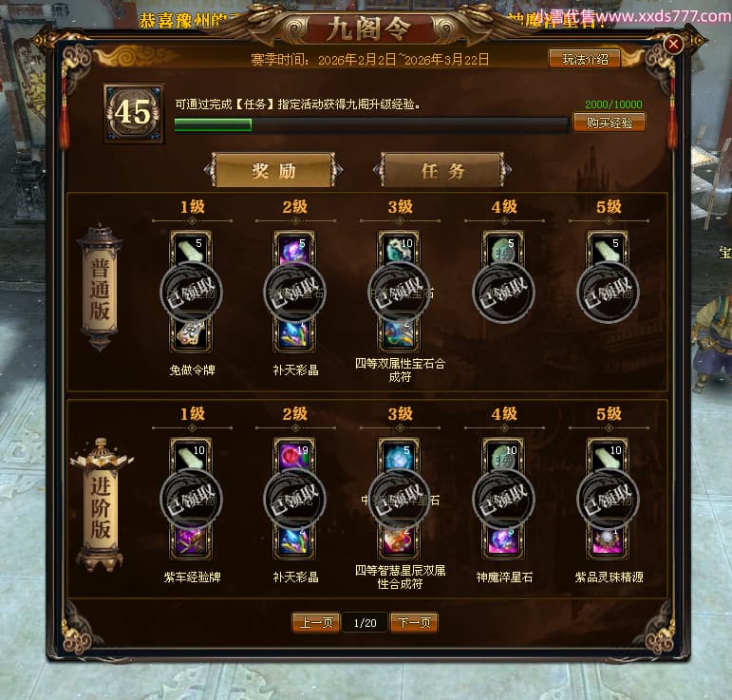732x700 pixels.
Task: Select the 补天彩晶 icon under the 普通版 level 2 reward
Action: click(294, 333)
